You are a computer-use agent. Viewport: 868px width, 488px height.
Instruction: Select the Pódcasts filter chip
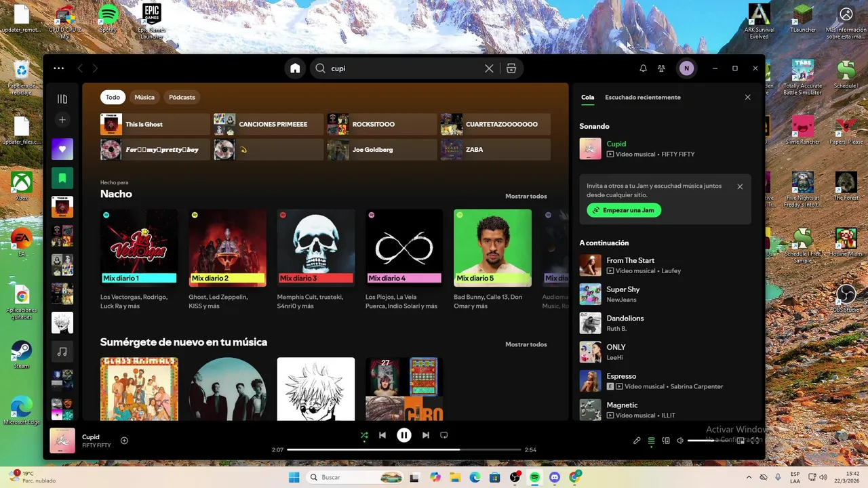click(x=182, y=97)
